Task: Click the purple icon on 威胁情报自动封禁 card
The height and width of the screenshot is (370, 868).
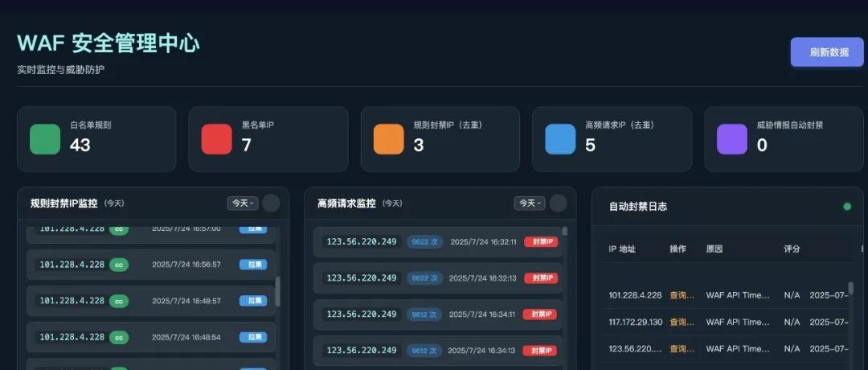Action: [732, 139]
